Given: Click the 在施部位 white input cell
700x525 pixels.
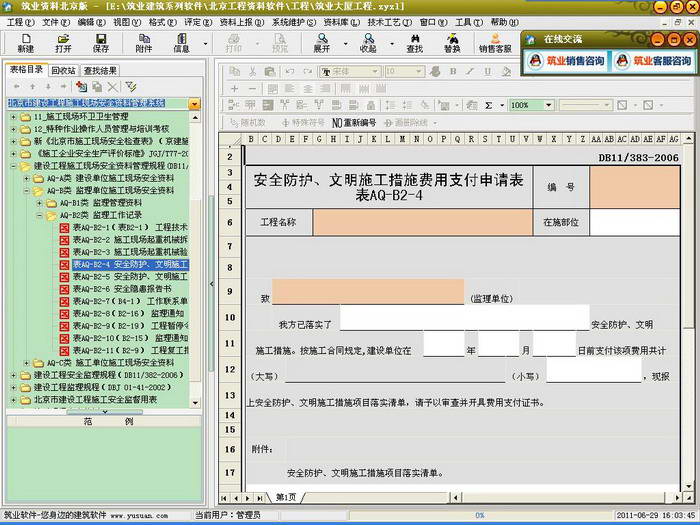Looking at the screenshot, I should (635, 222).
